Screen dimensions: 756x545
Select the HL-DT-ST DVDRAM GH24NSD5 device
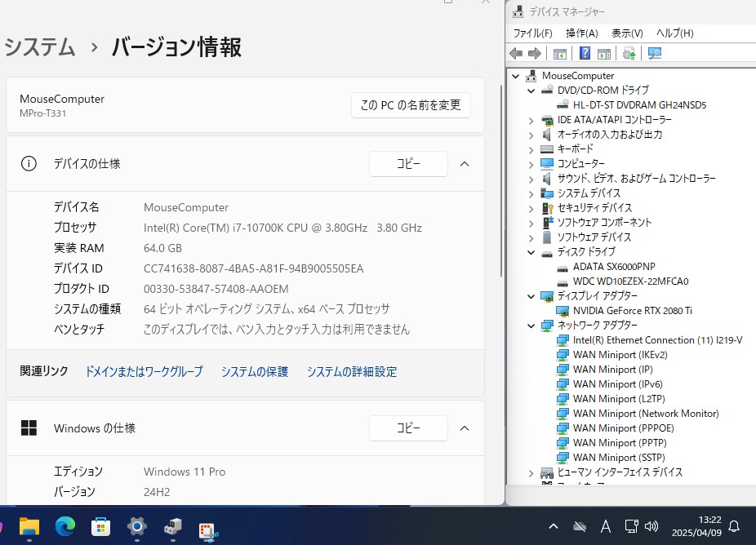click(639, 105)
